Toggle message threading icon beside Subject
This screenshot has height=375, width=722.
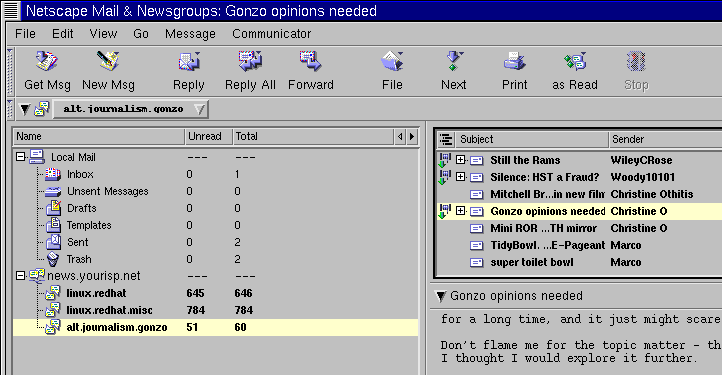(446, 139)
